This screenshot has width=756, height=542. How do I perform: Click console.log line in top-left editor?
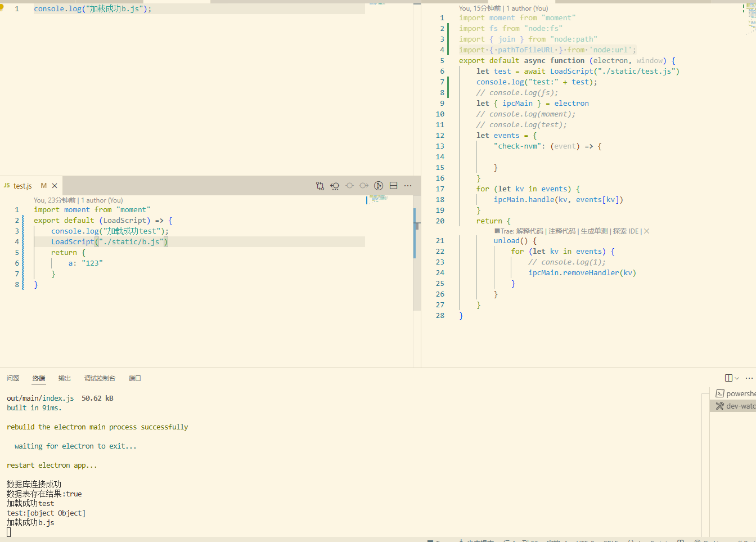tap(93, 9)
